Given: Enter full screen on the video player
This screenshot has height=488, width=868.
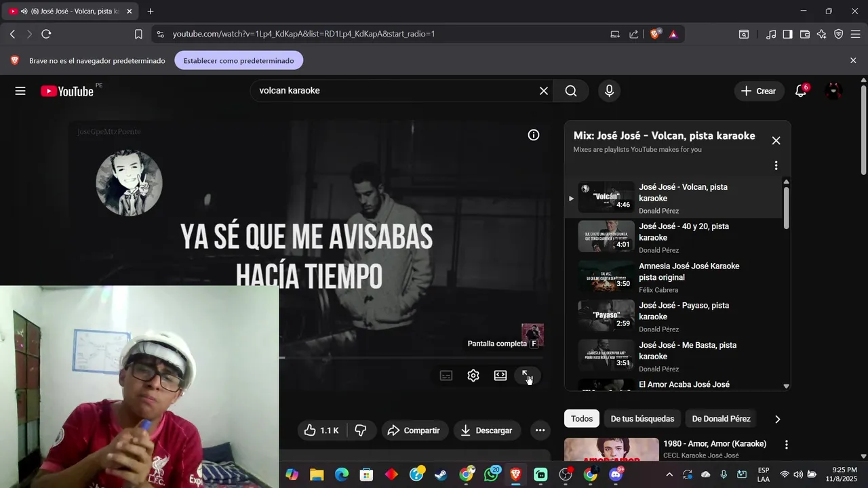Looking at the screenshot, I should [528, 375].
